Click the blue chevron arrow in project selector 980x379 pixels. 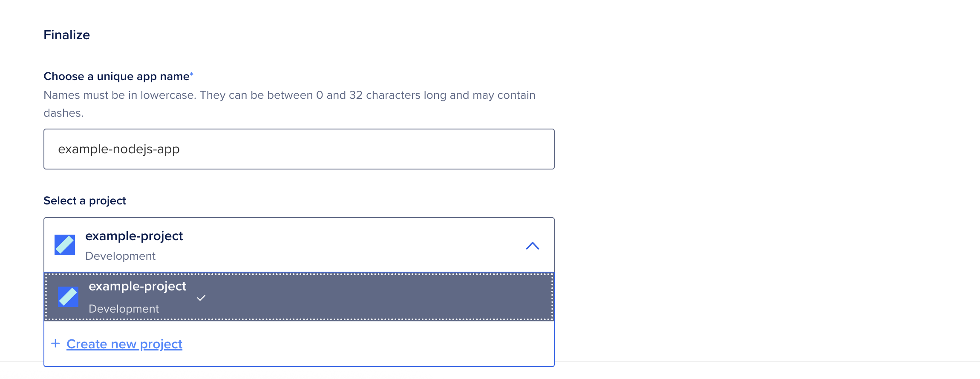532,246
